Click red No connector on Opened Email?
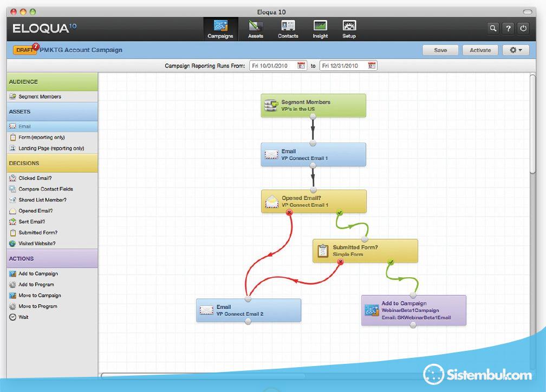The width and height of the screenshot is (546, 392). tap(289, 212)
